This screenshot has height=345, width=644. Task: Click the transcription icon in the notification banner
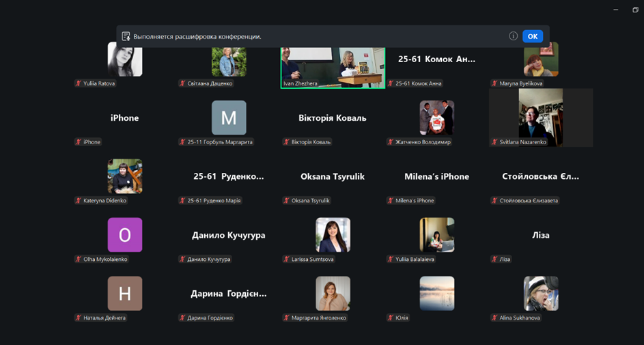point(126,36)
